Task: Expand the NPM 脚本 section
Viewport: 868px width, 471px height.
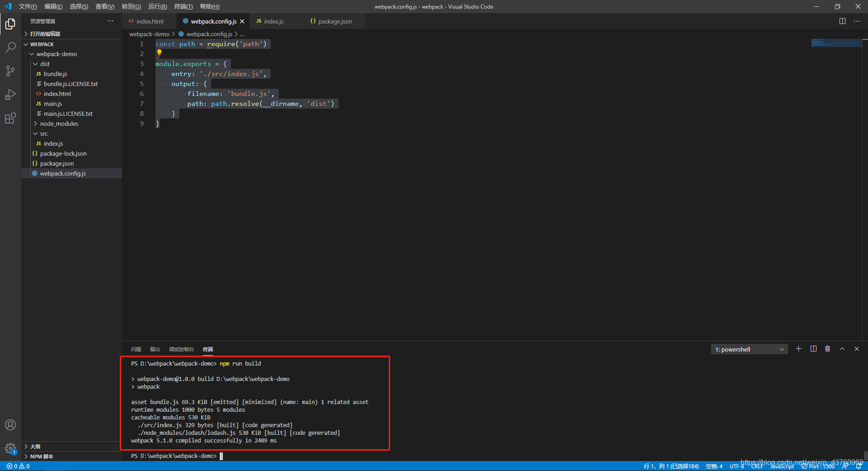Action: tap(71, 457)
